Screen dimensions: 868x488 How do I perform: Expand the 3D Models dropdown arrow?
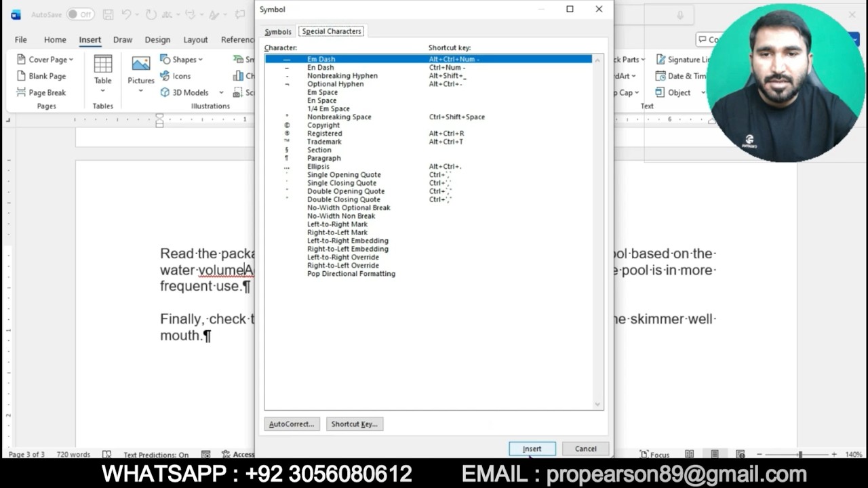(x=221, y=92)
